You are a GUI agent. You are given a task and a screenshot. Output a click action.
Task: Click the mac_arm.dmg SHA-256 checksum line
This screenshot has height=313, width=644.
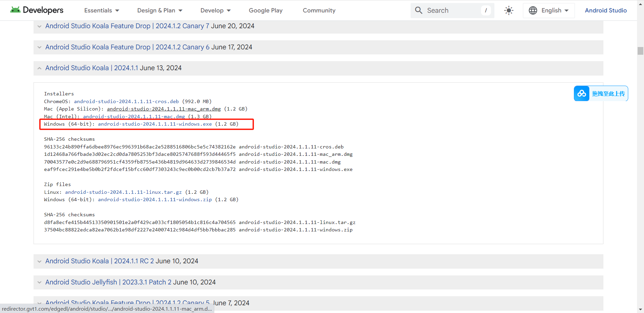pyautogui.click(x=198, y=154)
